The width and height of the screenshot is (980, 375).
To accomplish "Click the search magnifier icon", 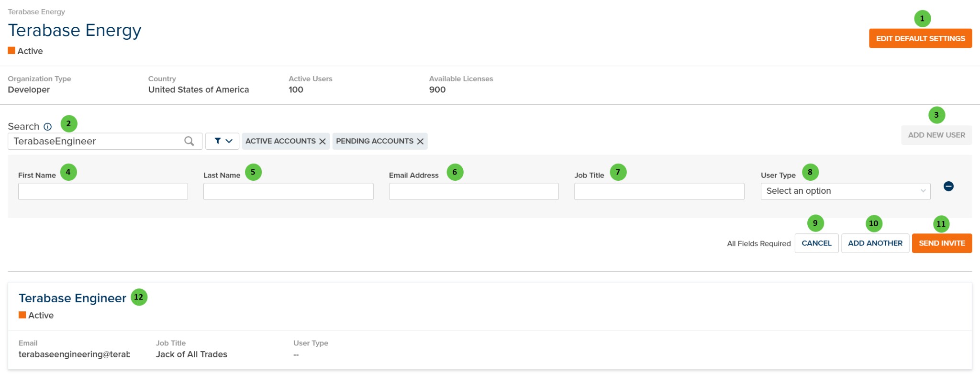I will coord(189,141).
